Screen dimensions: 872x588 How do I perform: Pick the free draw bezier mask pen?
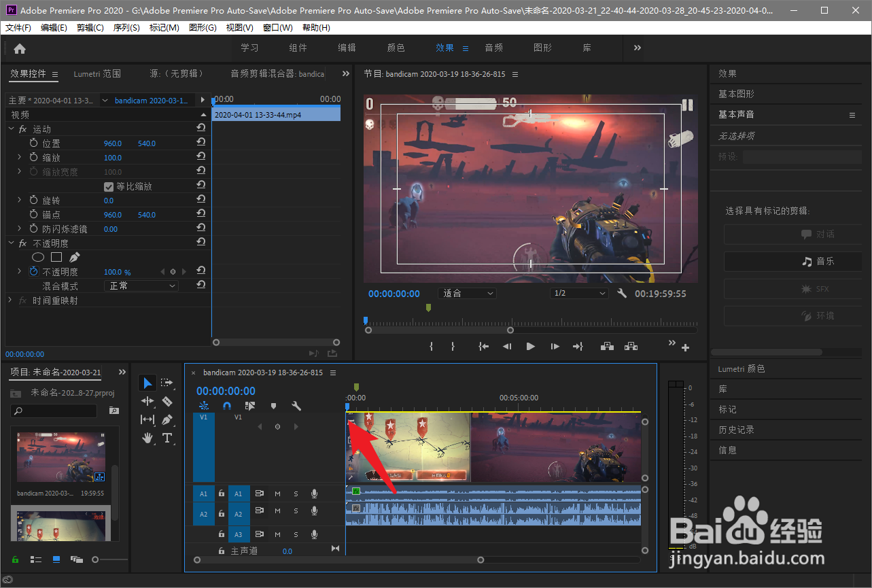[74, 257]
